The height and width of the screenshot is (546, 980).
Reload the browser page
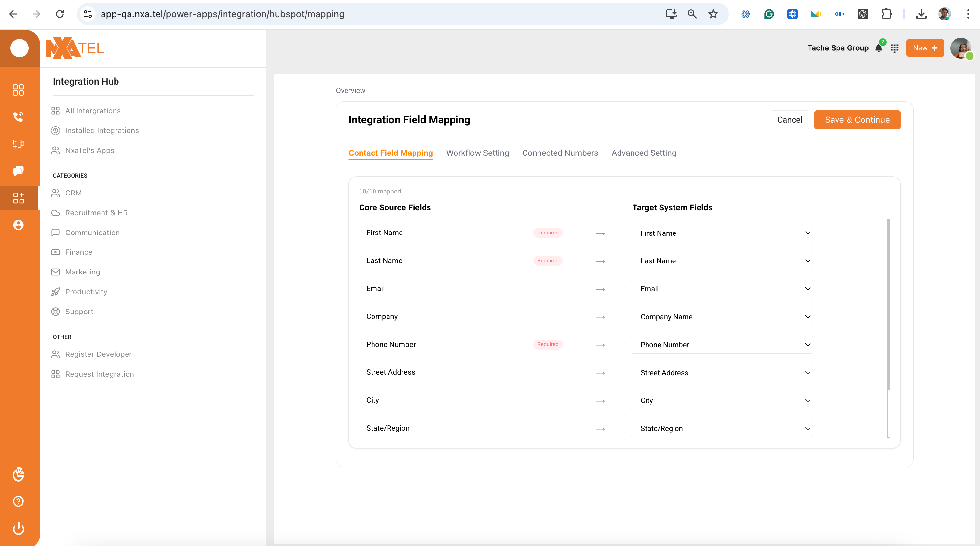60,14
